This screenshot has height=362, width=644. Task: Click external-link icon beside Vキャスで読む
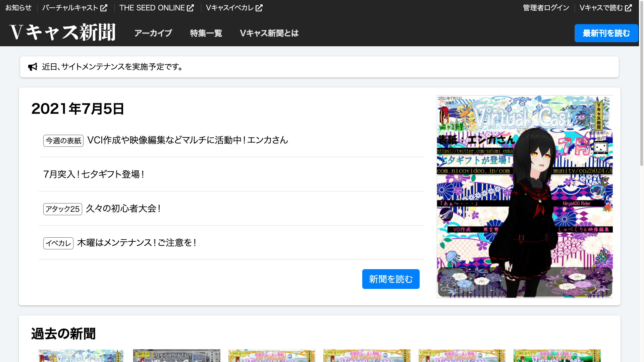(628, 8)
